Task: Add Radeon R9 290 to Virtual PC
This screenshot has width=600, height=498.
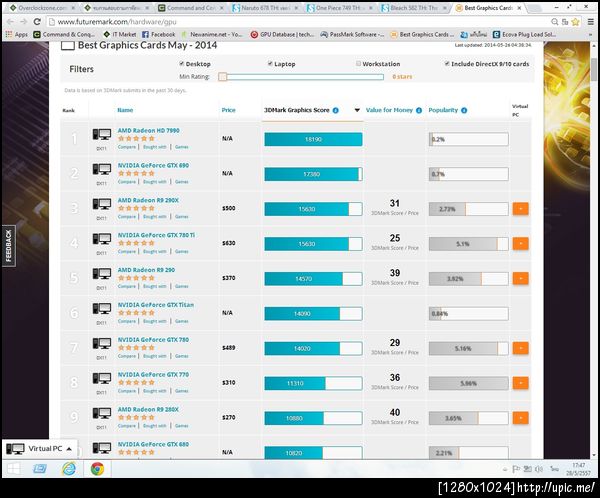Action: [520, 278]
